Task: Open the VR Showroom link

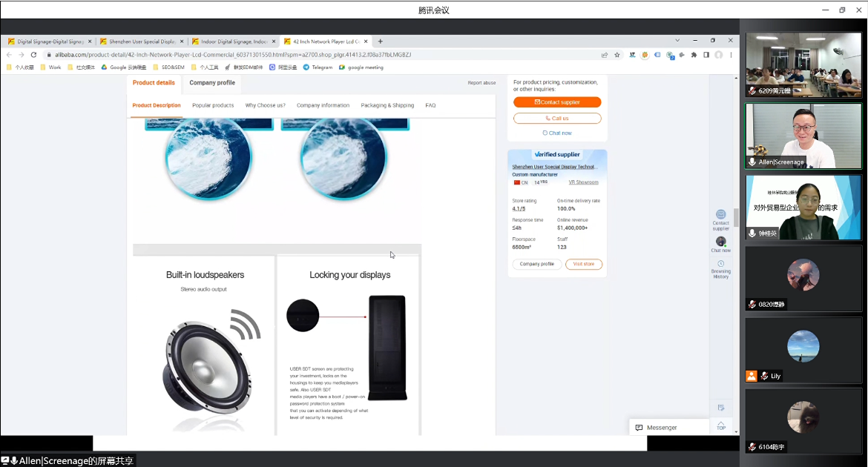Action: coord(583,182)
